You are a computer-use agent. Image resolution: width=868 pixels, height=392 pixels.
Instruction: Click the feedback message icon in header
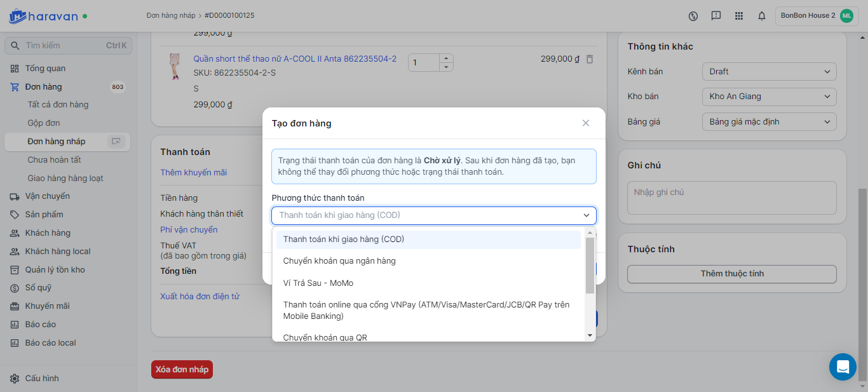tap(716, 16)
